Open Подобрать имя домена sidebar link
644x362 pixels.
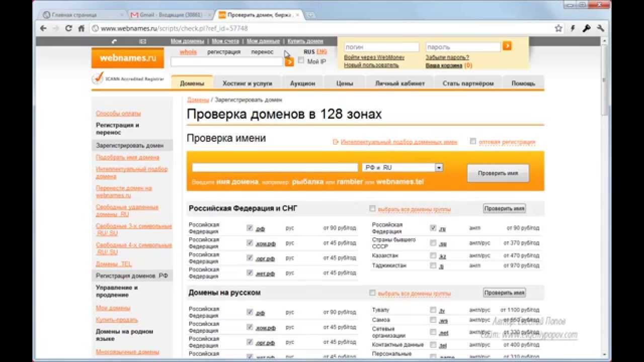128,157
